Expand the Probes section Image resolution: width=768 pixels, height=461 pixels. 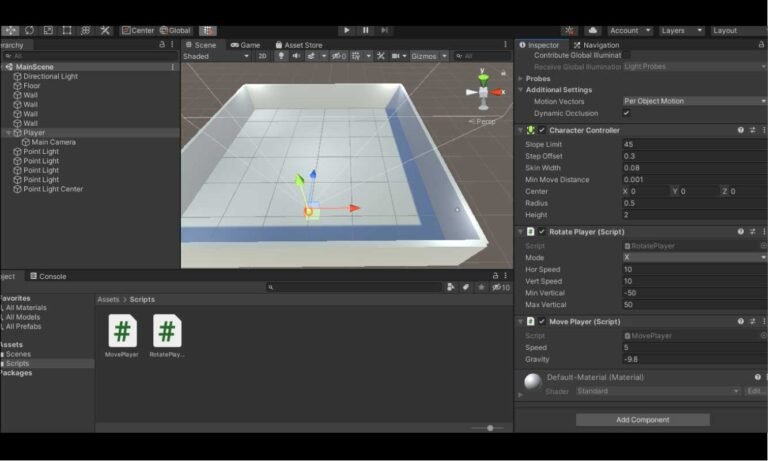[x=521, y=78]
